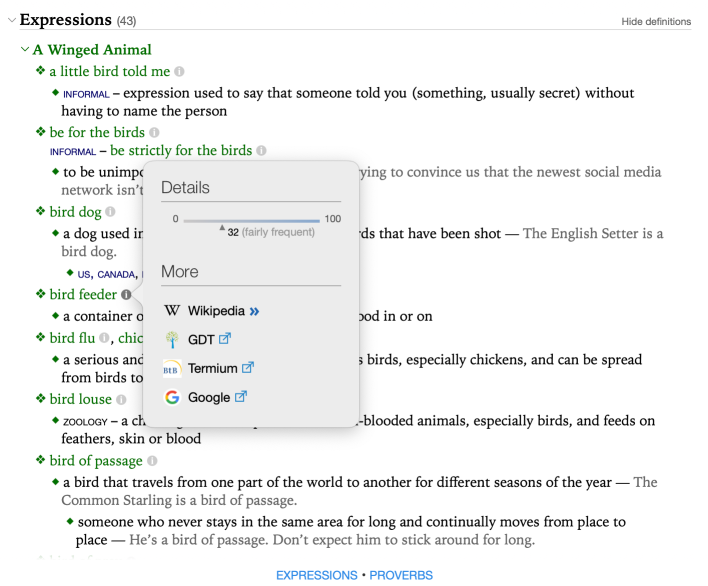Click the info icon next to 'bird feeder'
Screen dimensions: 708x586
[126, 295]
